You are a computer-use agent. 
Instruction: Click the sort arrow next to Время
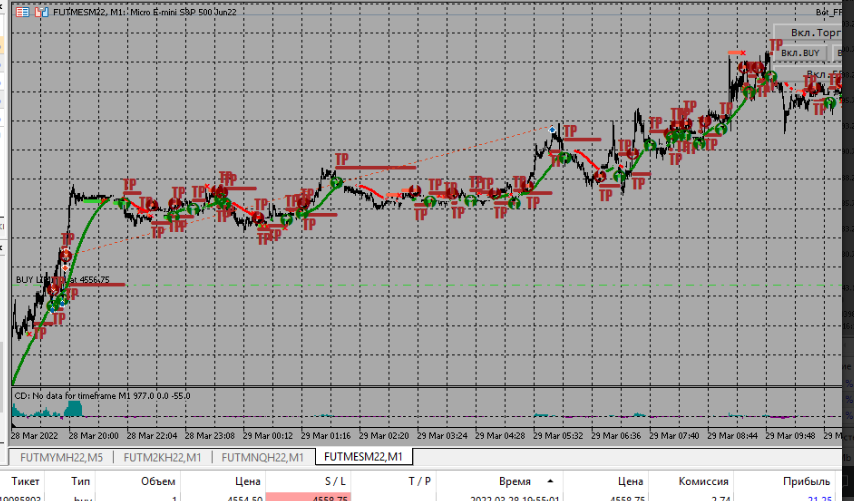click(550, 481)
